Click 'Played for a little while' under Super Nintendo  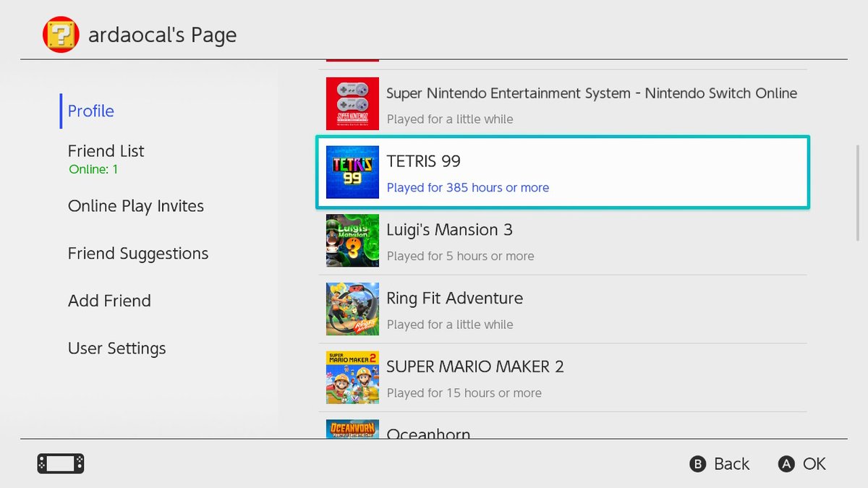pyautogui.click(x=450, y=119)
